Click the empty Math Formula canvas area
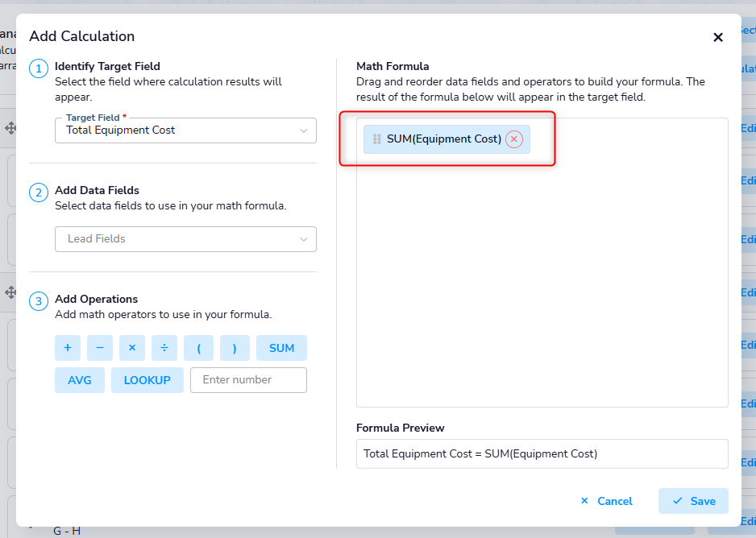This screenshot has width=756, height=538. pos(542,282)
